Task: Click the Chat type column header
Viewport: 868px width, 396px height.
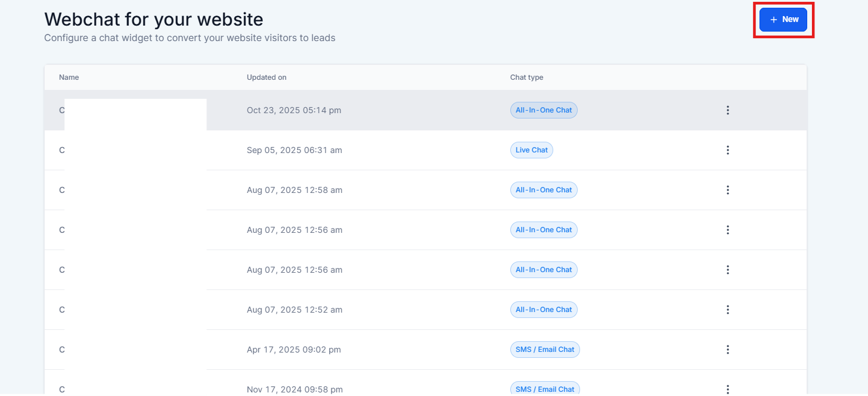Action: click(x=526, y=77)
